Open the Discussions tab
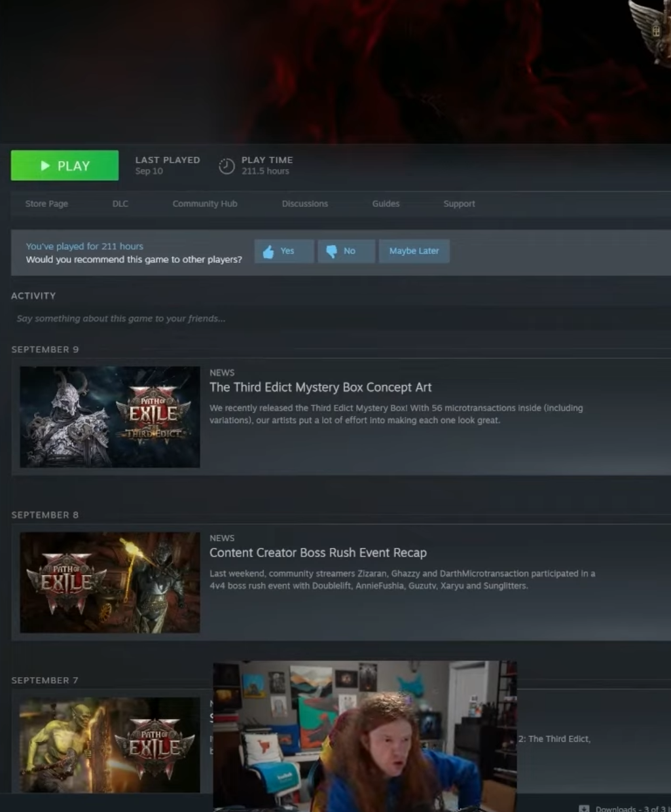The image size is (671, 812). pyautogui.click(x=305, y=204)
